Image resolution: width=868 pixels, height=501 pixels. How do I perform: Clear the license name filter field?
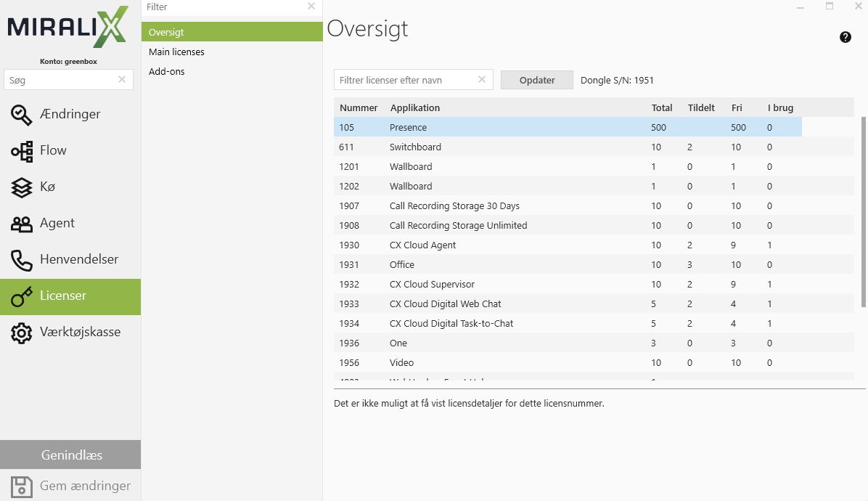coord(482,80)
